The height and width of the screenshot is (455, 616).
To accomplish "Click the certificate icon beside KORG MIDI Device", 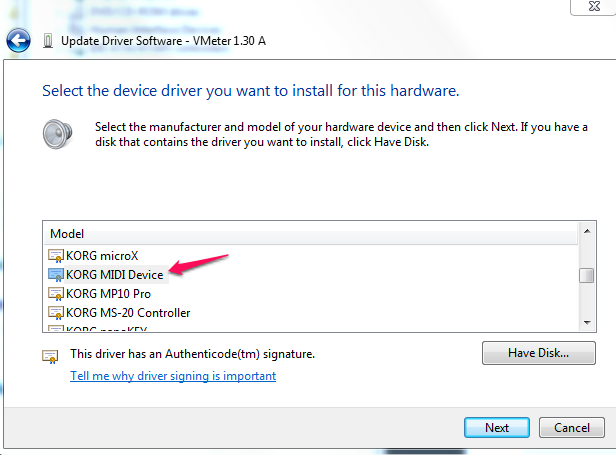I will pyautogui.click(x=55, y=275).
